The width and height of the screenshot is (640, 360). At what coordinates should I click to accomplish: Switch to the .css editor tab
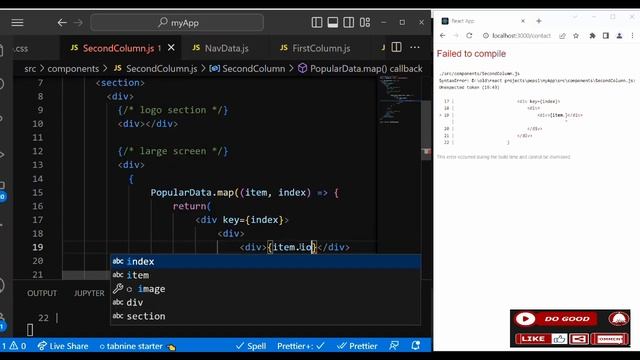pyautogui.click(x=21, y=49)
